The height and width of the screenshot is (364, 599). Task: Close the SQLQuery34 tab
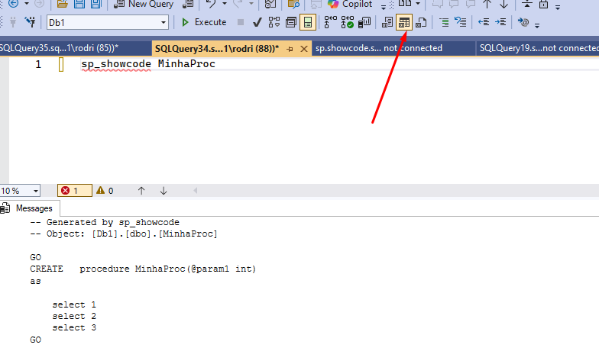(x=304, y=49)
